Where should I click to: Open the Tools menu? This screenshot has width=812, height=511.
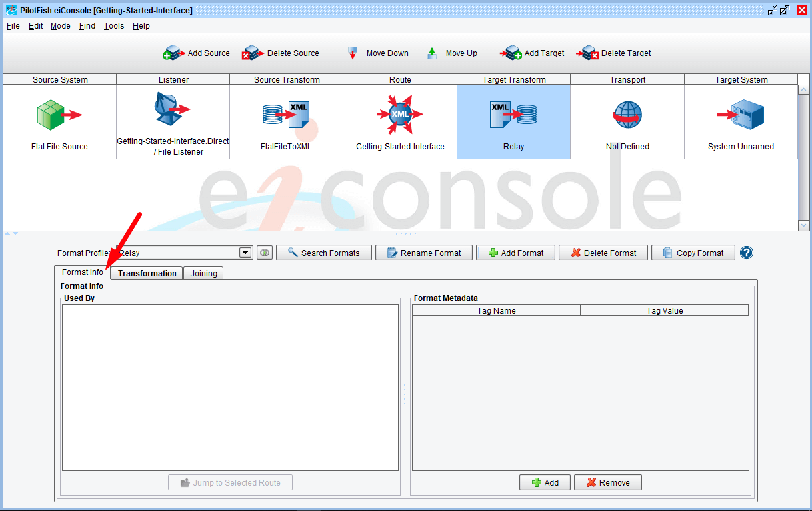tap(114, 26)
